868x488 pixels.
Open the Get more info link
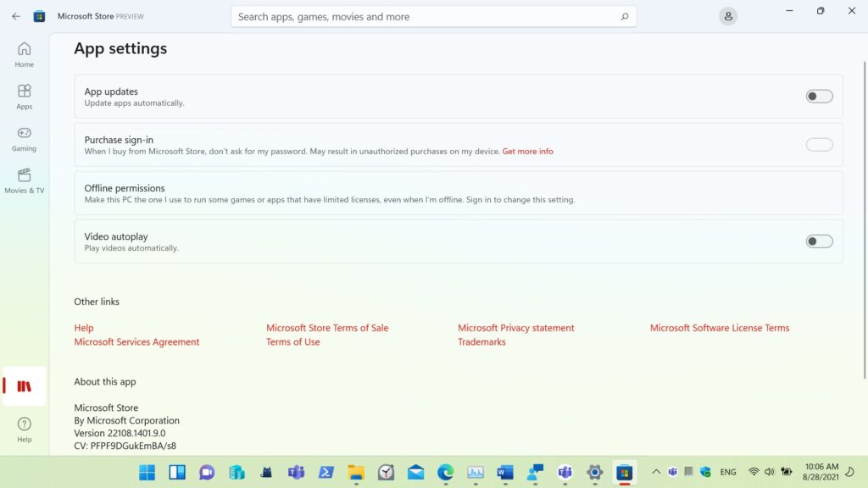click(x=527, y=152)
